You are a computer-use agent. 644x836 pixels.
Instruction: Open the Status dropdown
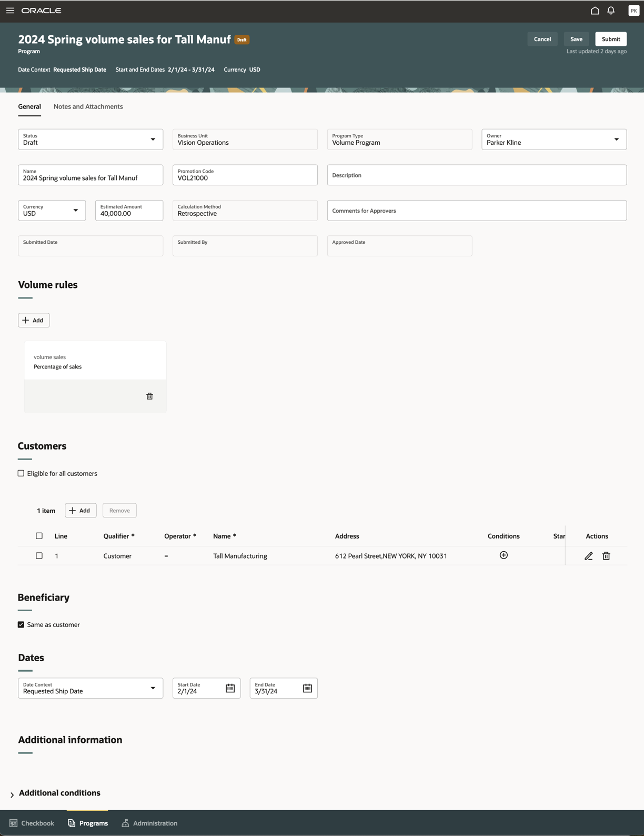click(x=153, y=140)
